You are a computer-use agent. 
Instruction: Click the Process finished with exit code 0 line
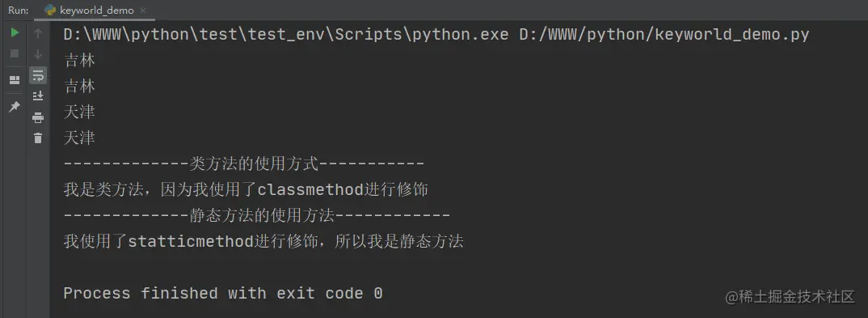point(223,293)
